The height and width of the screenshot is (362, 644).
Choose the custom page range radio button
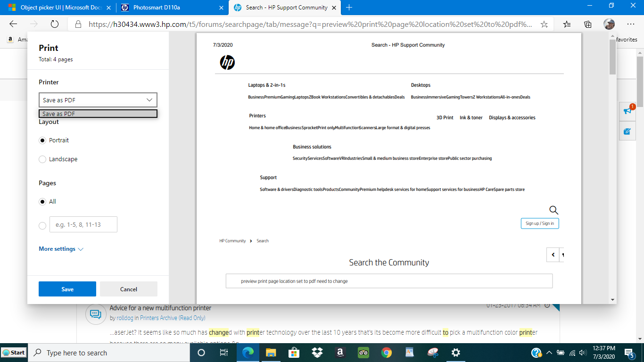tap(42, 224)
